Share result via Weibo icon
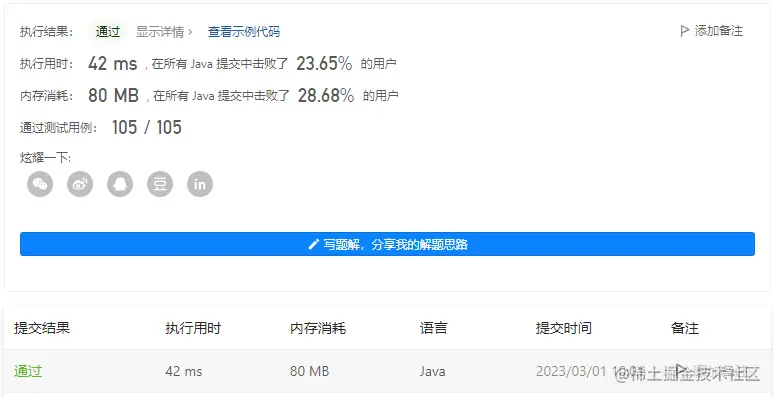The width and height of the screenshot is (774, 397). pos(80,184)
